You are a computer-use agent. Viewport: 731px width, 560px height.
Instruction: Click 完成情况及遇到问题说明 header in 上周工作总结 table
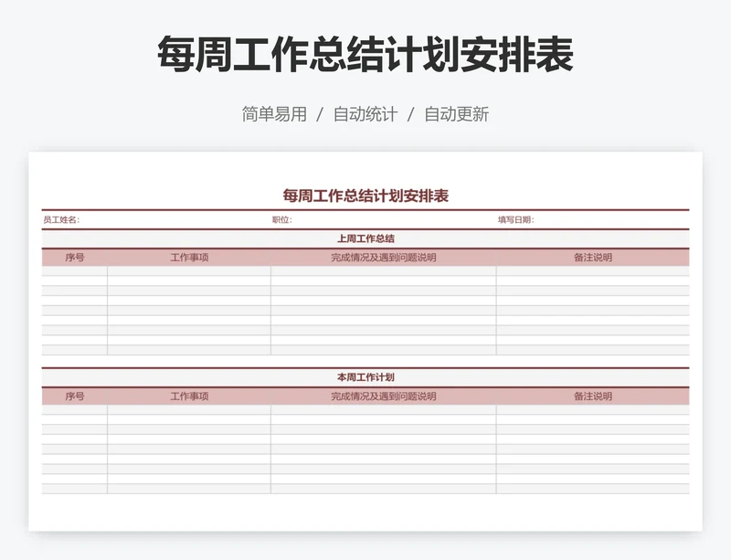pyautogui.click(x=383, y=258)
